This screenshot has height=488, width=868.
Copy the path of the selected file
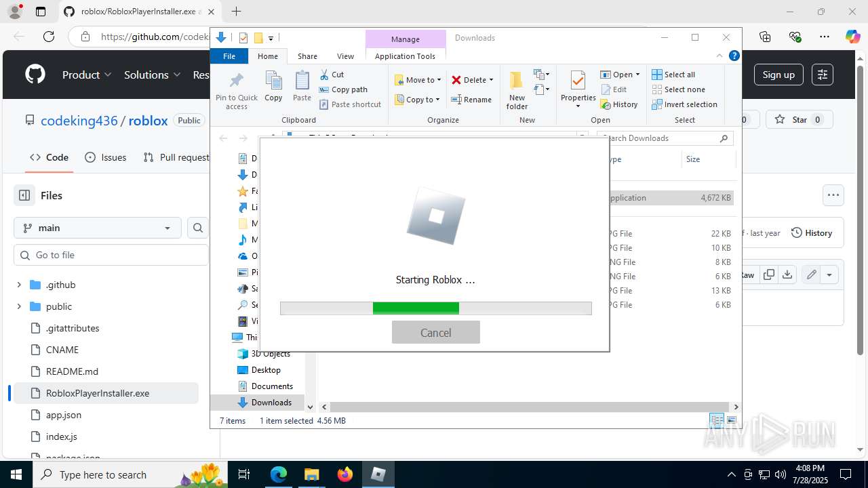coord(343,89)
